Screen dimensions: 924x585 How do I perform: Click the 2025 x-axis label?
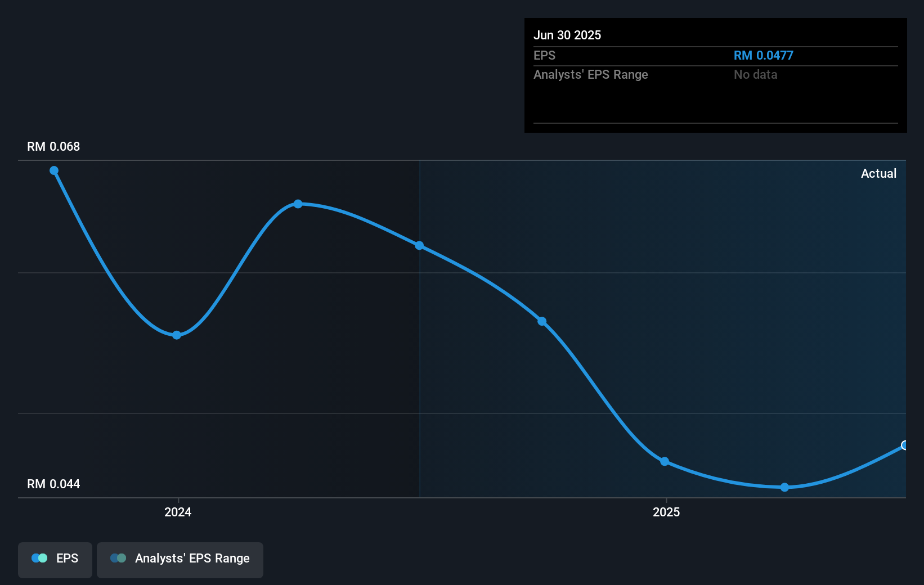click(666, 512)
